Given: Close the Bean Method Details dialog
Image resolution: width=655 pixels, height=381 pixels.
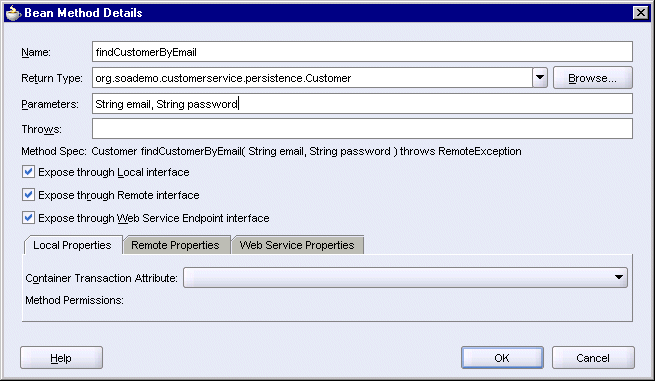Looking at the screenshot, I should pyautogui.click(x=640, y=13).
